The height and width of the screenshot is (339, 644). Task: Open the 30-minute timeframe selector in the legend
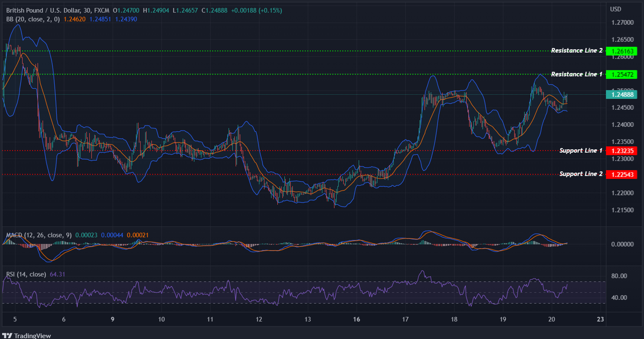[87, 11]
